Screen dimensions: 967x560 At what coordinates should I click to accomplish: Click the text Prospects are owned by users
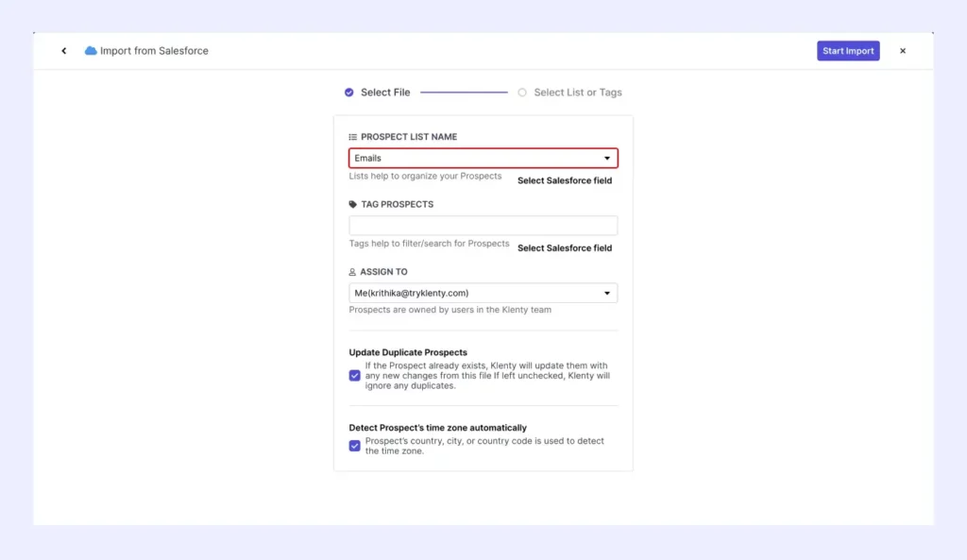450,310
